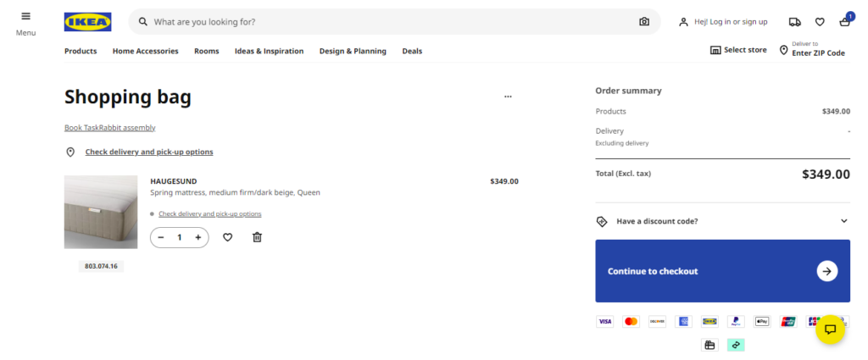Click the bold Total $349.00 amount

click(826, 174)
